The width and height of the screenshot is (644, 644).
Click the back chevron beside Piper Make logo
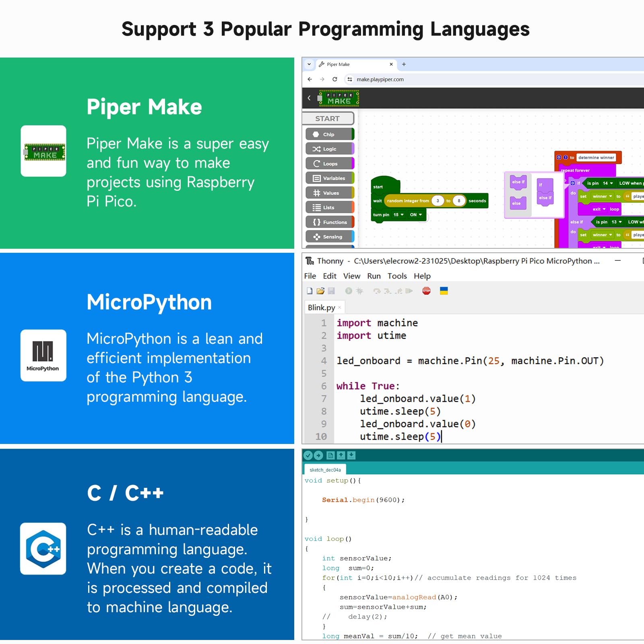[309, 98]
